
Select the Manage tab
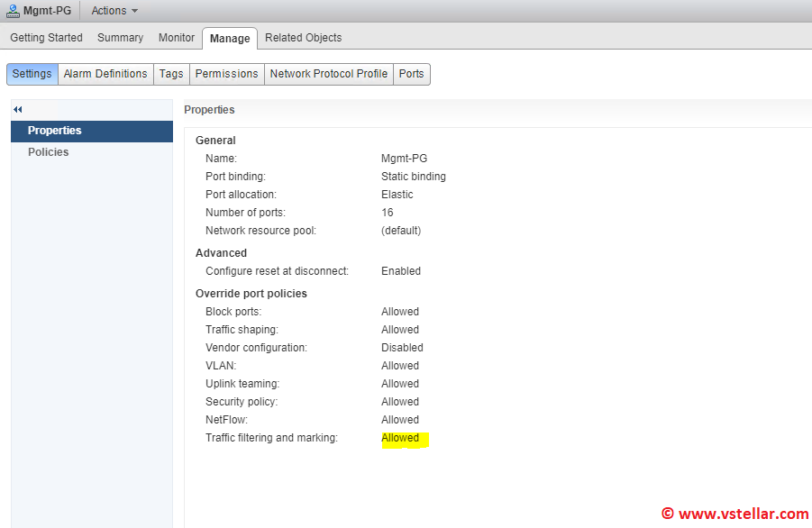230,38
